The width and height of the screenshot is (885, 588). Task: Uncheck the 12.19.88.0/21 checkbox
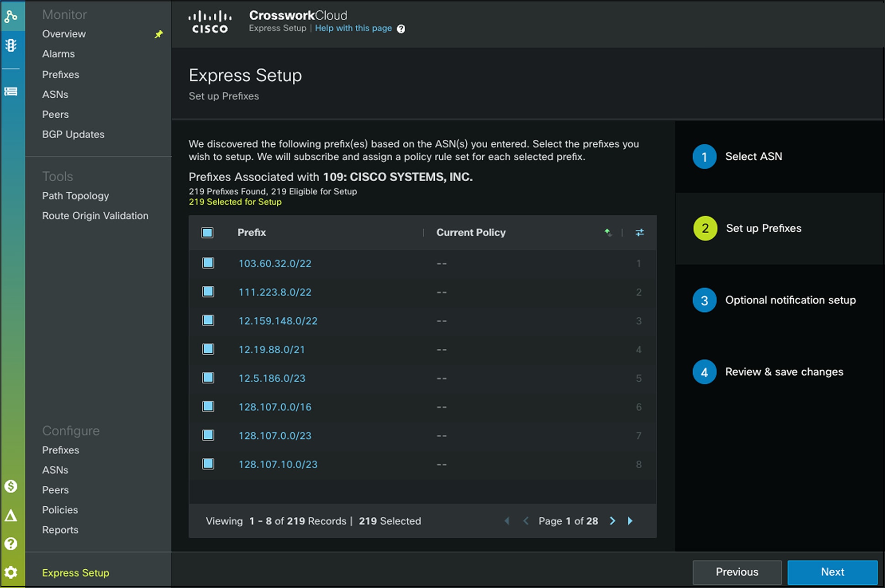pyautogui.click(x=208, y=349)
